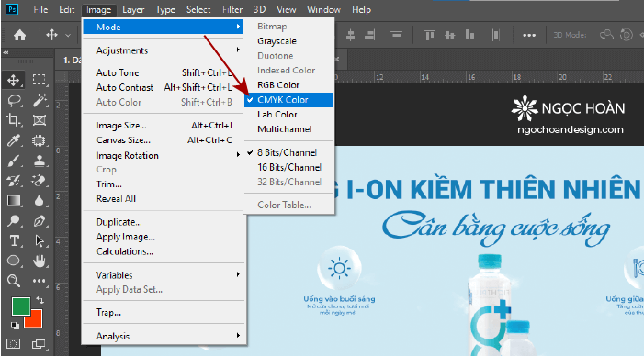Select the Crop tool

14,120
